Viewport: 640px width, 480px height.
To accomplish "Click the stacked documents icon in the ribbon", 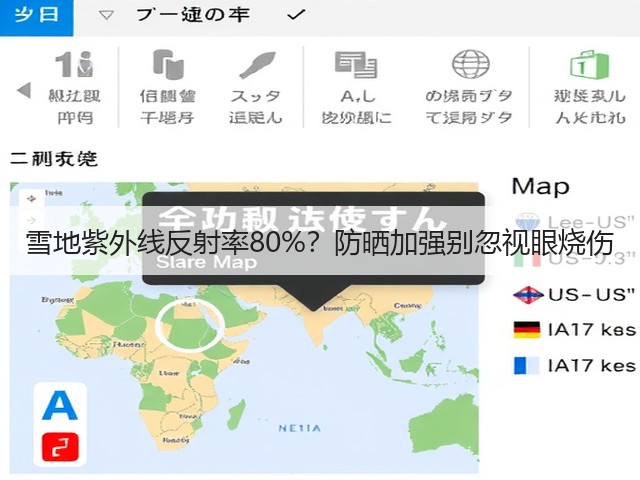I will [x=168, y=64].
